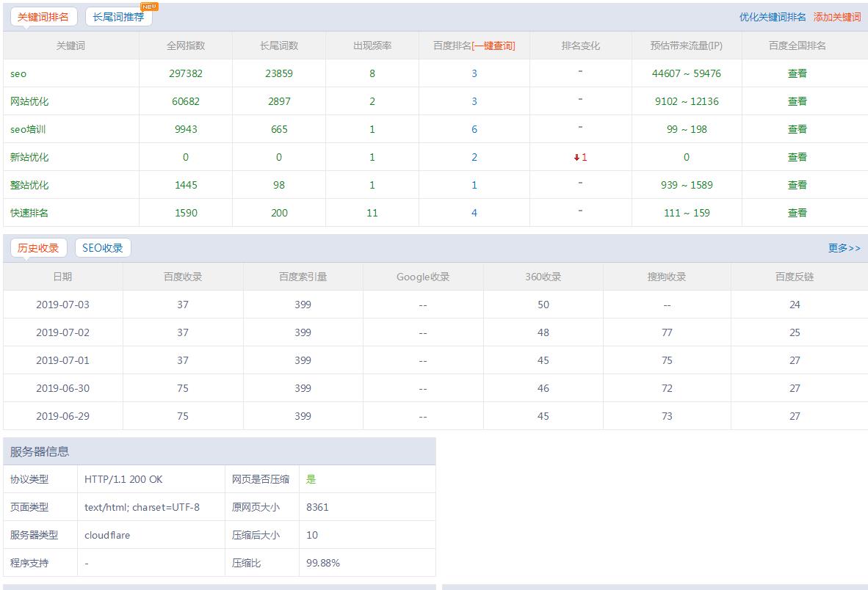Click 查看 in the seo培训 row
868x590 pixels.
point(798,129)
